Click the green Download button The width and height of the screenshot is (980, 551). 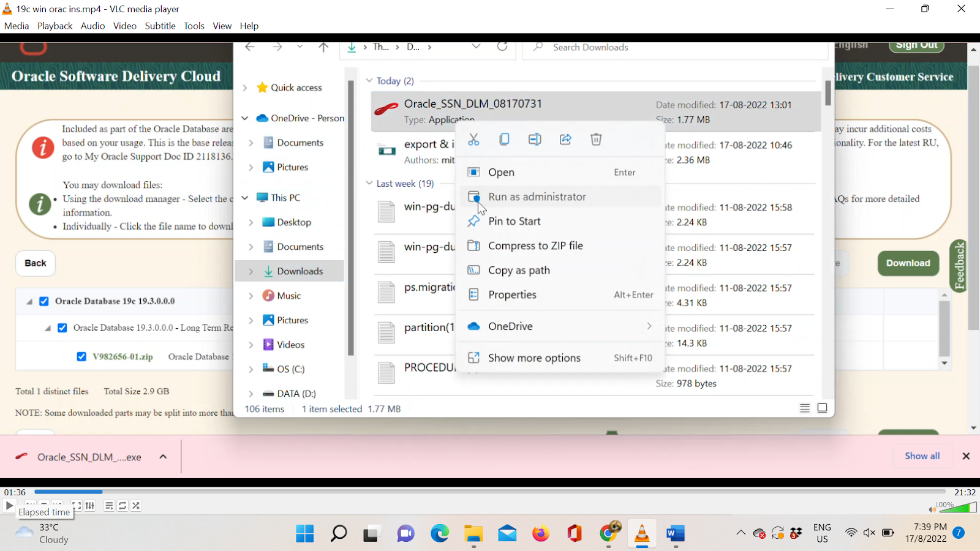click(x=908, y=263)
